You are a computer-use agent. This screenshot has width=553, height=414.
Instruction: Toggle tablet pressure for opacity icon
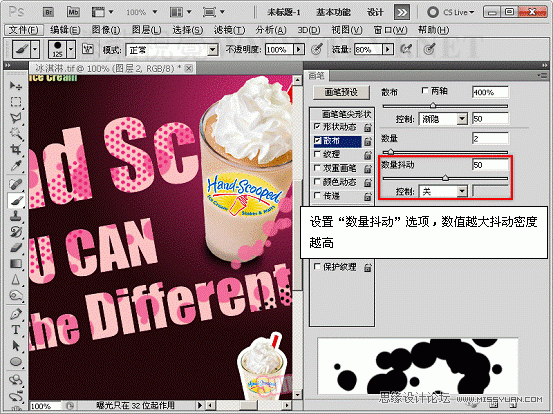pos(317,49)
